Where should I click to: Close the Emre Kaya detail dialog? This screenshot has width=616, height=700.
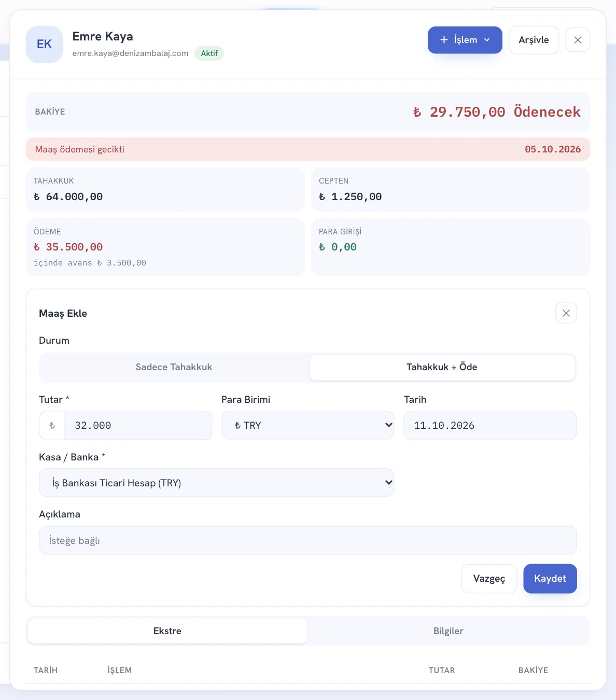578,40
